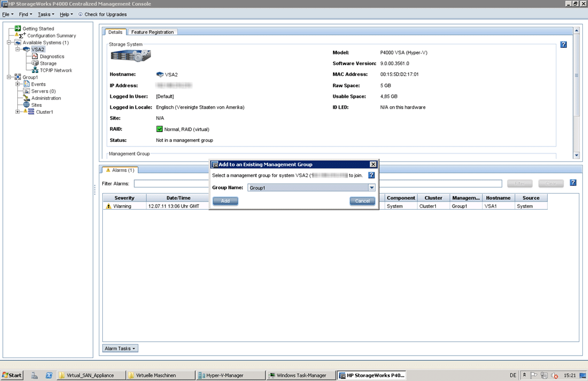Click the Action Center flag tray icon
588x381 pixels.
point(533,375)
